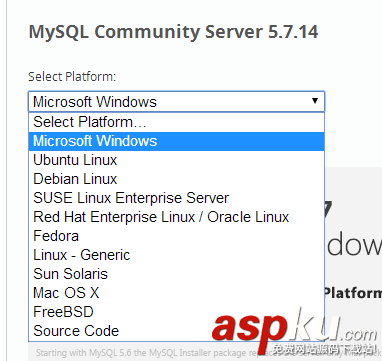Select Microsoft Windows from the list

[x=176, y=141]
